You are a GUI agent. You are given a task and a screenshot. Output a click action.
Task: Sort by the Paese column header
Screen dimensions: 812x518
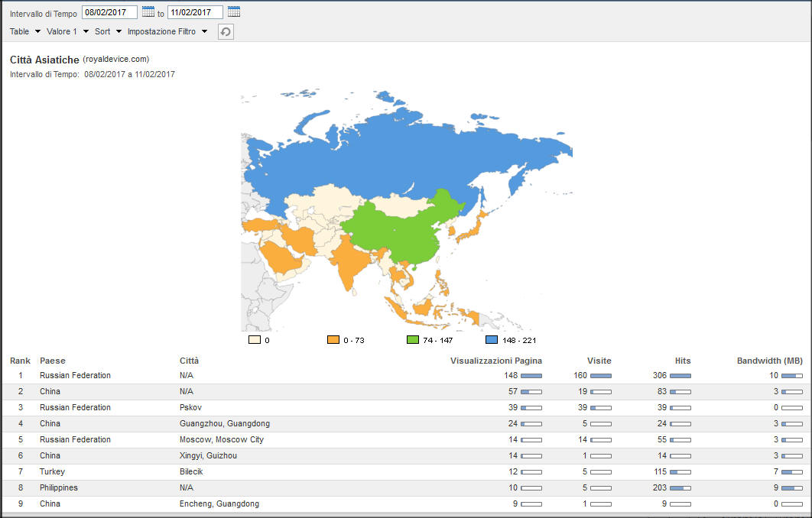53,361
